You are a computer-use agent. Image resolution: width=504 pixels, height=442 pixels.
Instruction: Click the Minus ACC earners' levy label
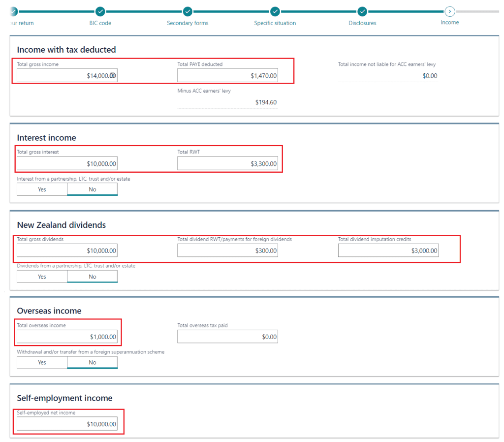pos(204,91)
